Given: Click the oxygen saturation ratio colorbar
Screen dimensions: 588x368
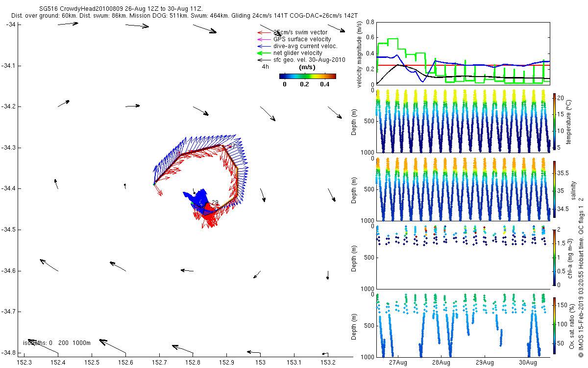Looking at the screenshot, I should coord(555,325).
